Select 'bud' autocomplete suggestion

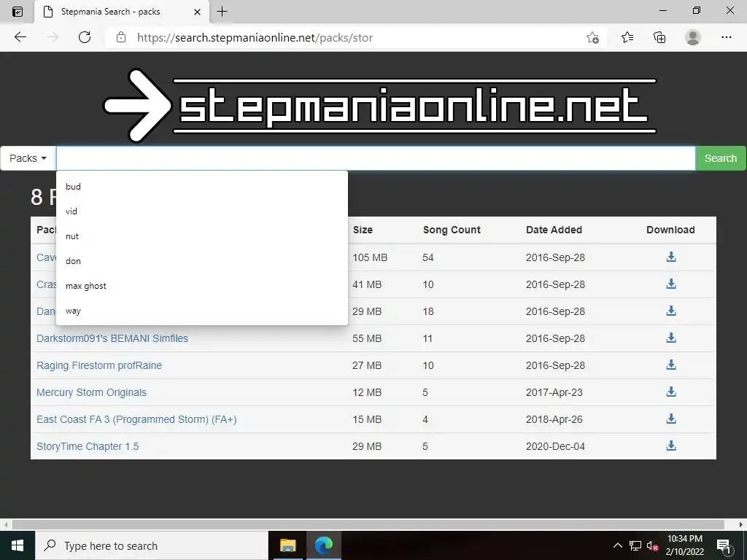pos(202,186)
